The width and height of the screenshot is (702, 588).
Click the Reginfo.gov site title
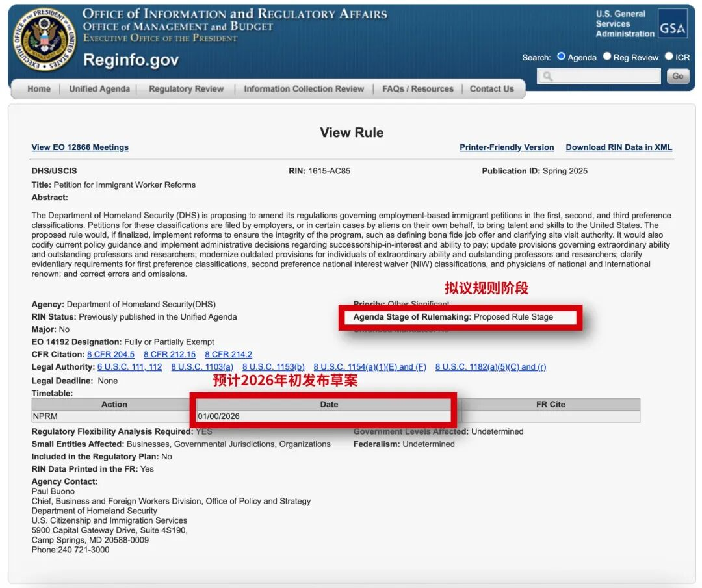coord(131,60)
